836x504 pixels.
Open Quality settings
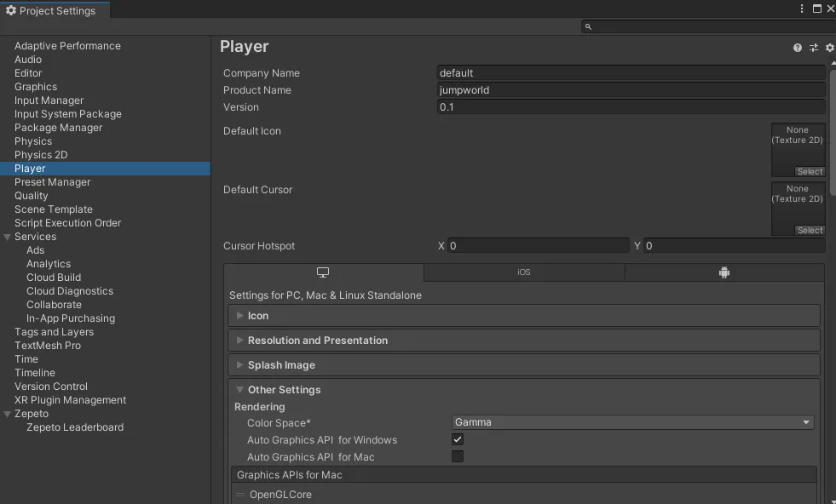point(32,196)
